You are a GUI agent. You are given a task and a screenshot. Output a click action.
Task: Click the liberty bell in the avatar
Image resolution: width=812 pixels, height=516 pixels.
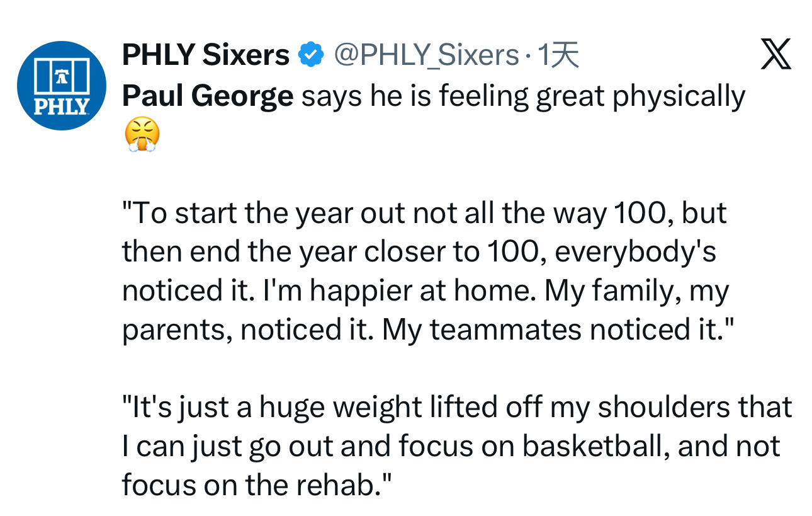(x=62, y=72)
